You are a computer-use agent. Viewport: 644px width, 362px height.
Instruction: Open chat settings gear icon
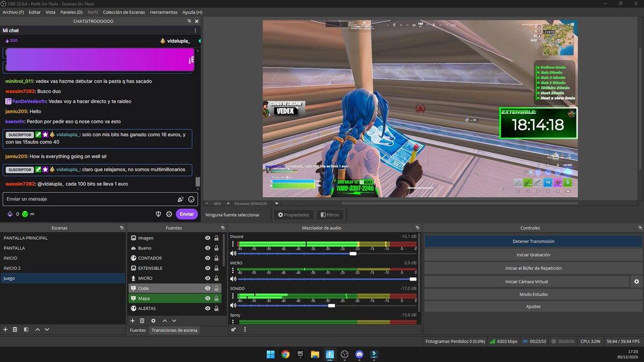tap(169, 214)
